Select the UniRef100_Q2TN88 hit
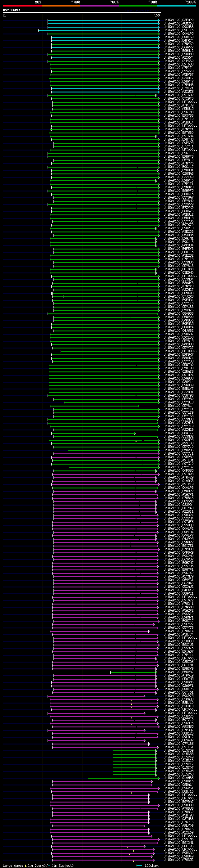 point(179,819)
